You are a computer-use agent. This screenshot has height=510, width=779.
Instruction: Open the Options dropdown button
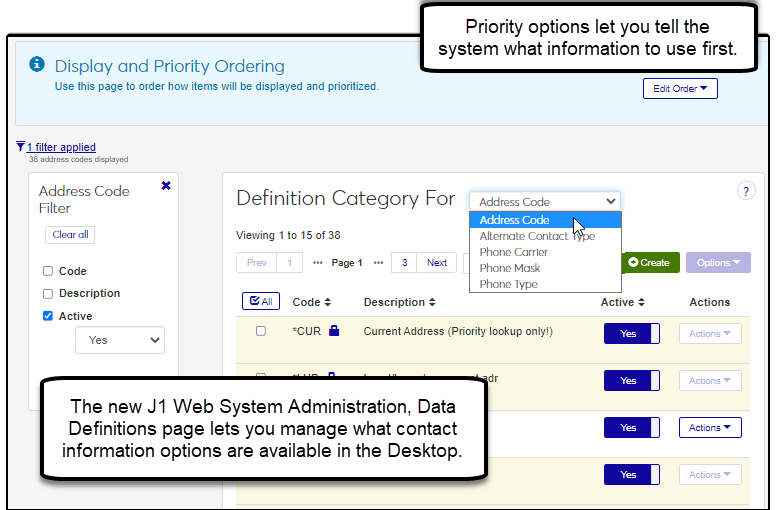coord(717,263)
